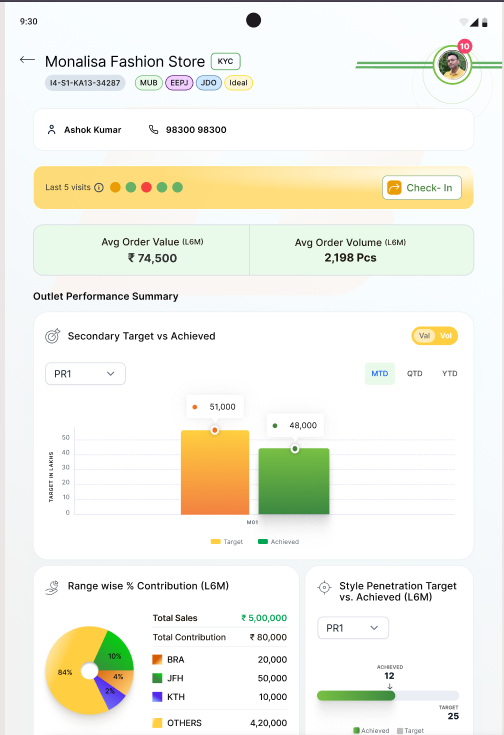Click the style penetration progress bar
Screen dimensions: 504x735
point(388,696)
